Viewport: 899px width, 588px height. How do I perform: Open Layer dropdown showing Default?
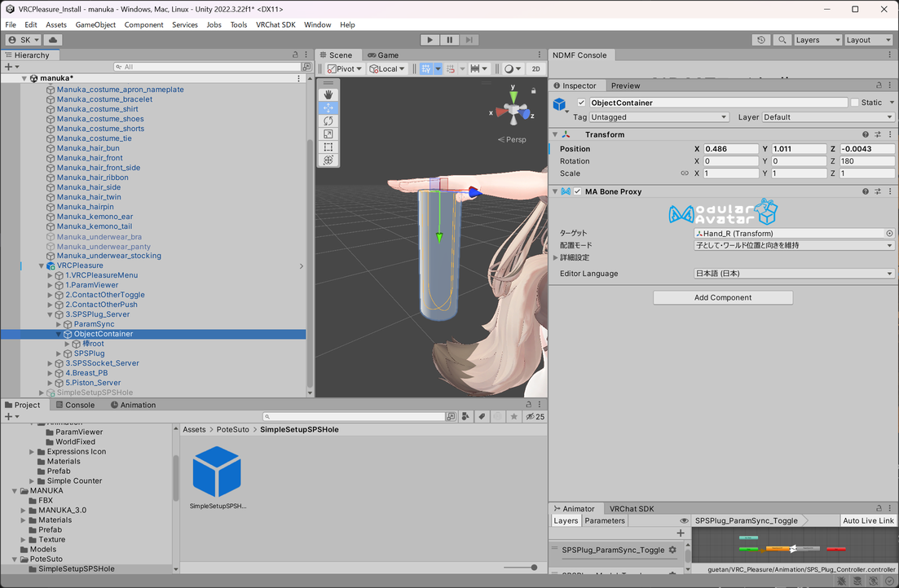pos(828,117)
